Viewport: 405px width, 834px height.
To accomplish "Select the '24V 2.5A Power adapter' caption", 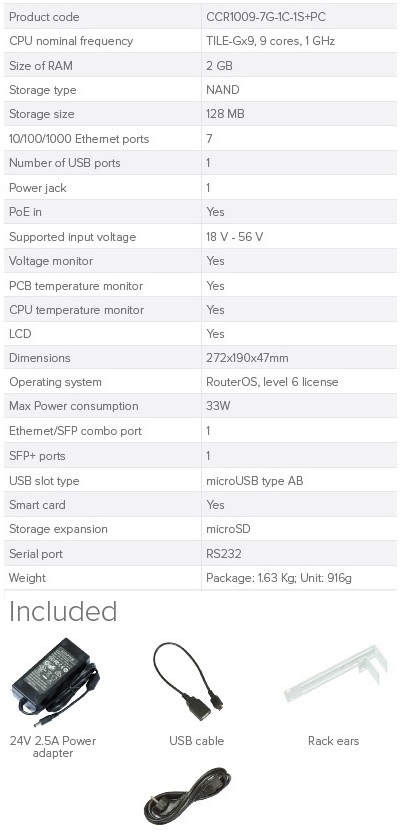I will pos(53,747).
